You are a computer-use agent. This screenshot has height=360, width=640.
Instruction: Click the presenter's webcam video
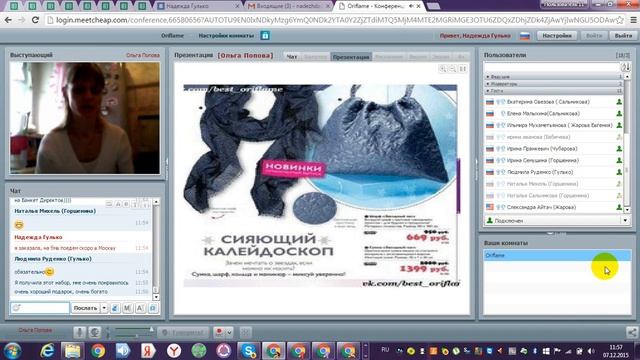pos(85,118)
